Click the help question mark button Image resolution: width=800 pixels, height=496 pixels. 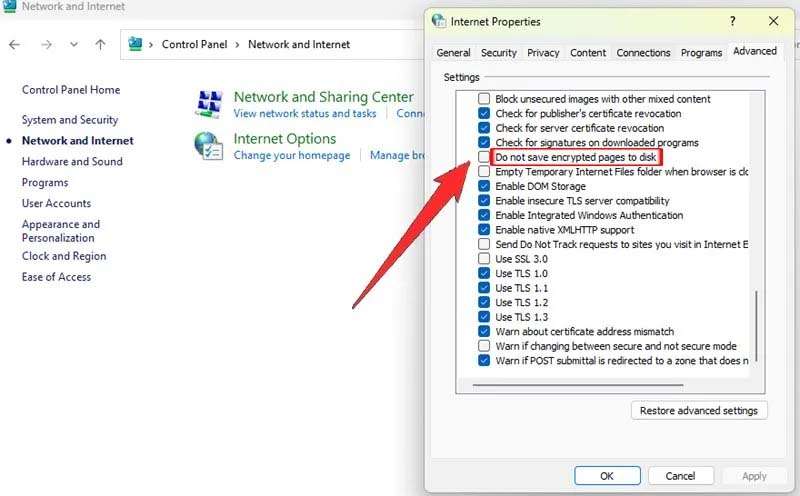click(733, 21)
